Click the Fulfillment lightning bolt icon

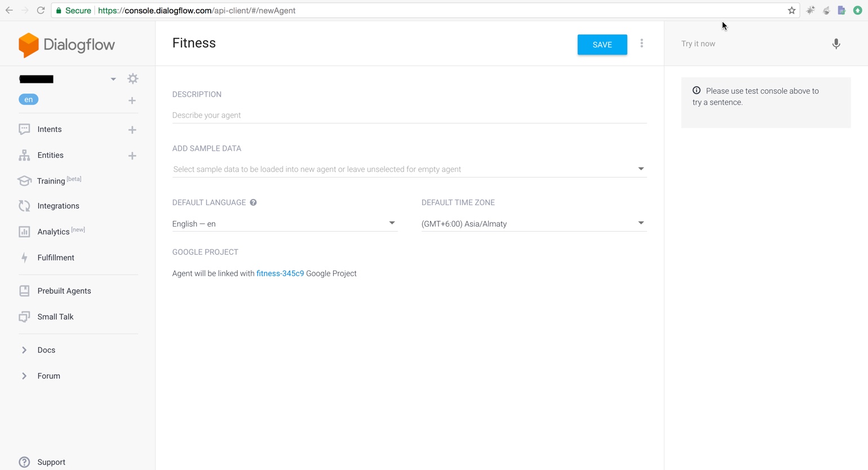click(24, 258)
